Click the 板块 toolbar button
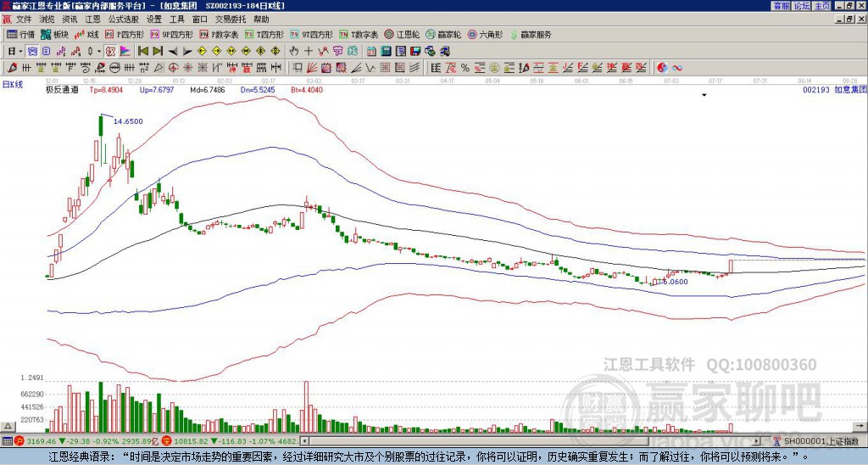 (x=54, y=34)
